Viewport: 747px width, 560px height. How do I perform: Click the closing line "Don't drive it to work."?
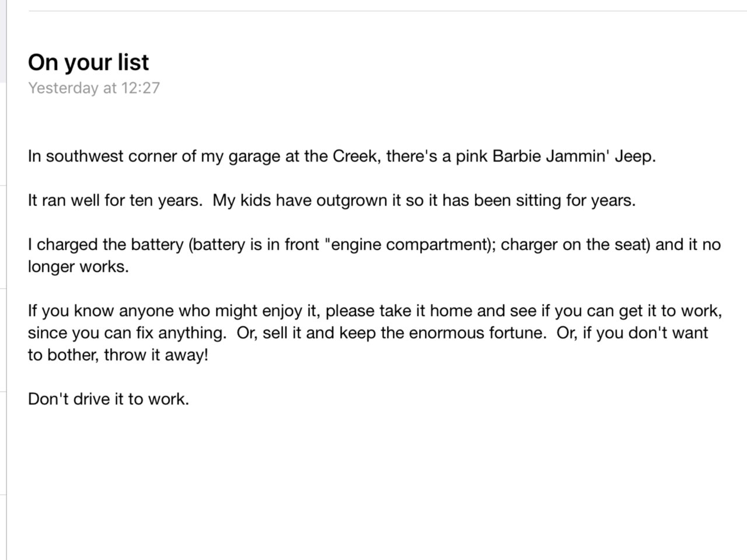pyautogui.click(x=109, y=400)
